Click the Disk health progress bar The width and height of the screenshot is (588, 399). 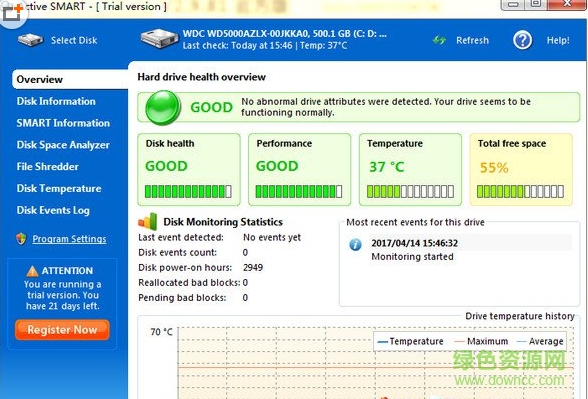pos(188,192)
